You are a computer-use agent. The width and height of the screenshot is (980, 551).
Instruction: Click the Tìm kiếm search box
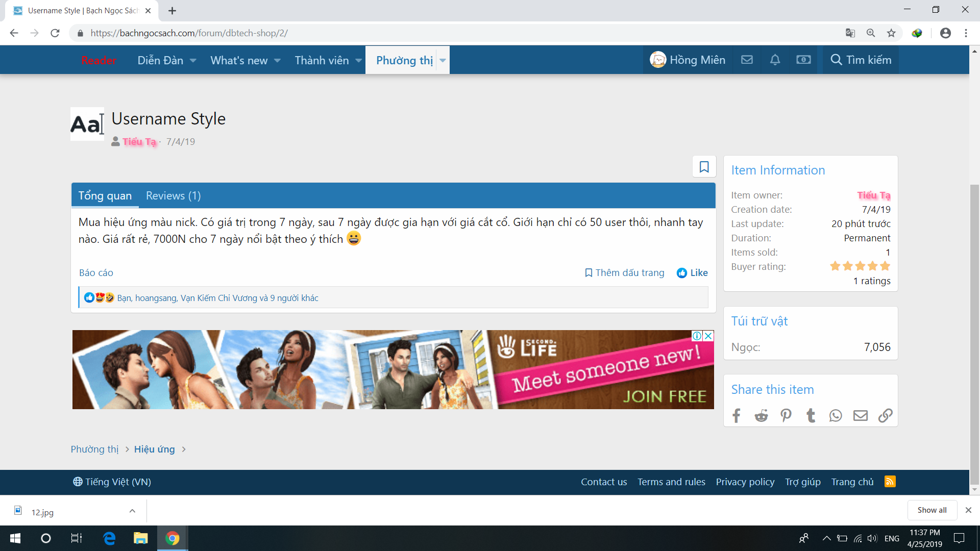coord(861,60)
